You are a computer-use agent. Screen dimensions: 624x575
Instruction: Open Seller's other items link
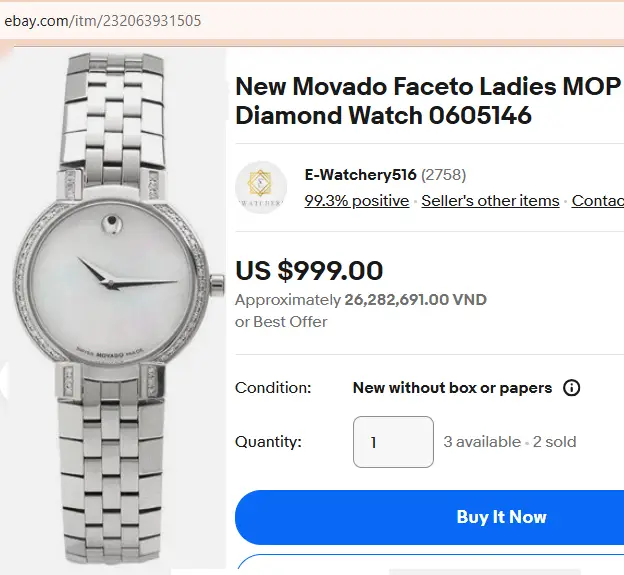coord(490,201)
